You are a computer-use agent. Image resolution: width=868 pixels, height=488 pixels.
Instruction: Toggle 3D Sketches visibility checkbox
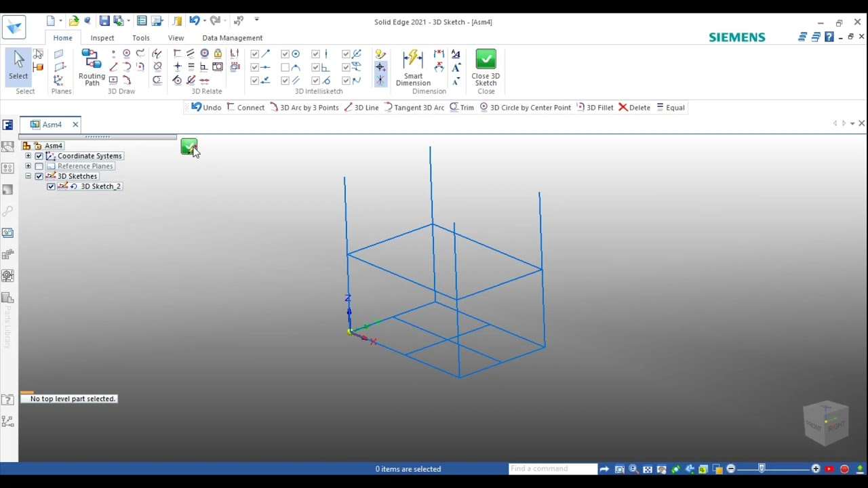(x=39, y=176)
